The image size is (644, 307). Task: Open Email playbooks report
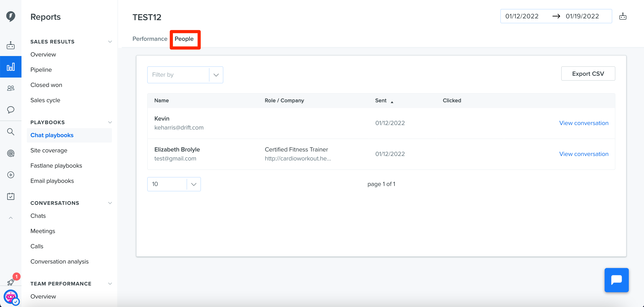click(52, 181)
